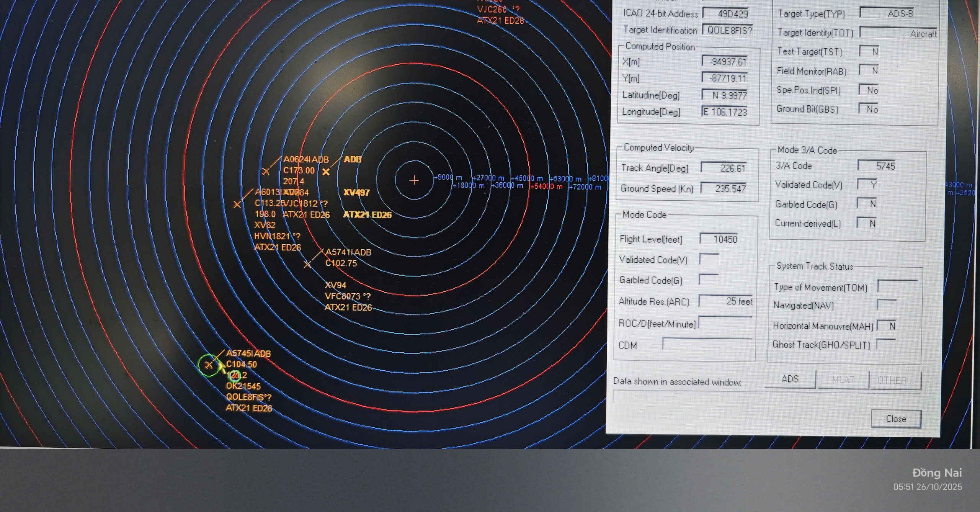Viewport: 980px width, 512px height.
Task: Select the A6013 target X marker
Action: [x=237, y=204]
